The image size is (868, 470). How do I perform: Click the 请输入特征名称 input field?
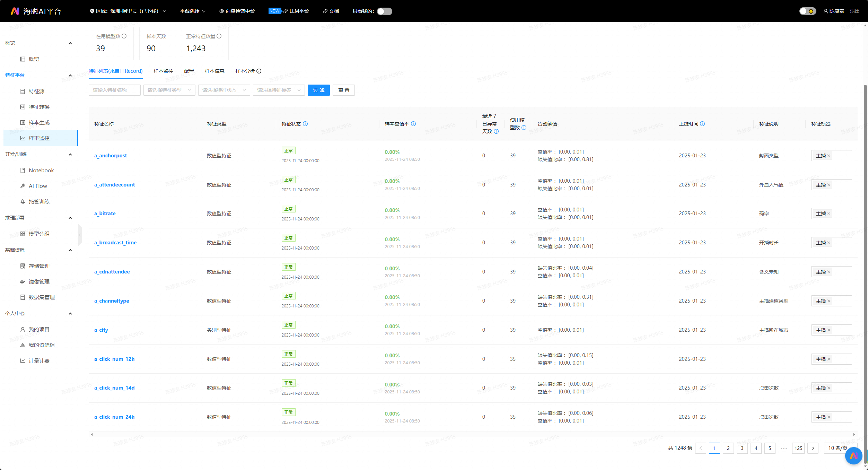click(x=115, y=90)
